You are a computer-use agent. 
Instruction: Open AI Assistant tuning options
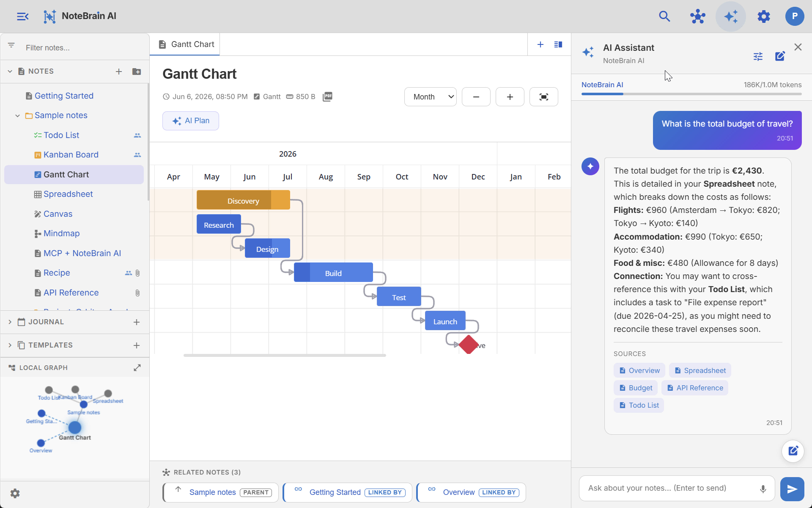pyautogui.click(x=758, y=56)
